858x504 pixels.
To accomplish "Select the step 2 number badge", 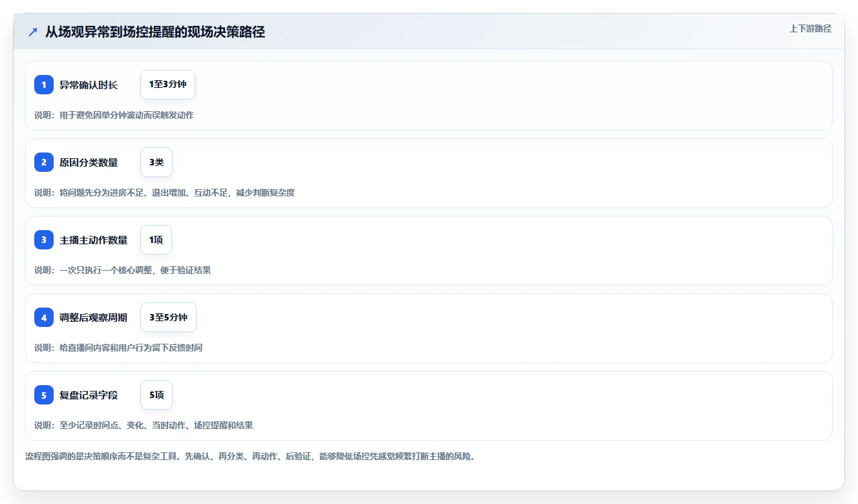I will click(44, 162).
